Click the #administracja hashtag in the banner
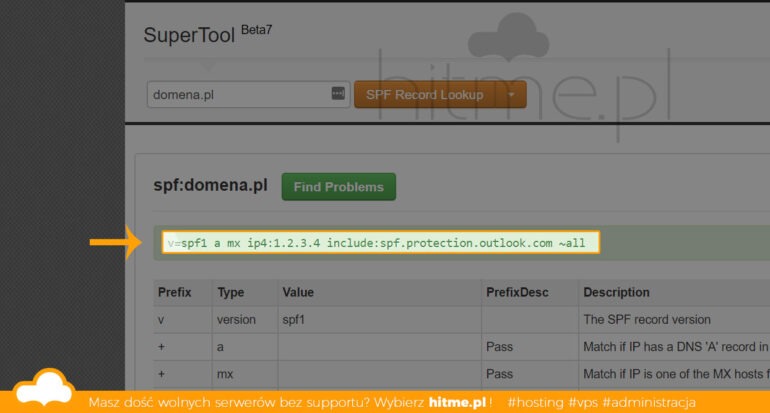The width and height of the screenshot is (770, 413). [649, 403]
